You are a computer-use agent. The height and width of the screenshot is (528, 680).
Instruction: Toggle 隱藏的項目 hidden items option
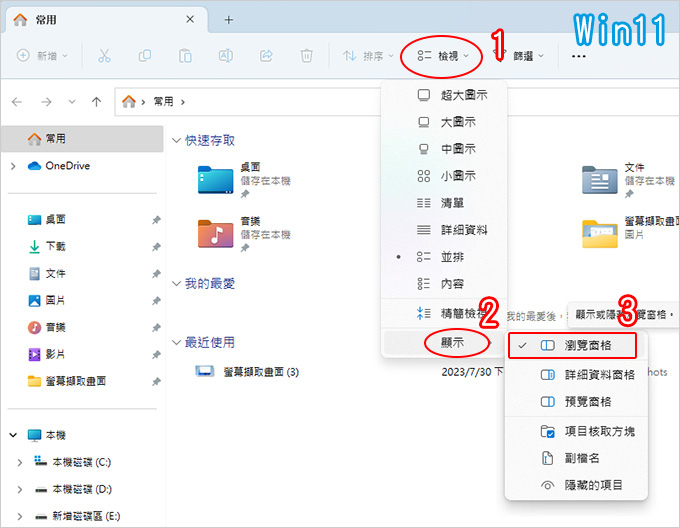click(x=576, y=485)
